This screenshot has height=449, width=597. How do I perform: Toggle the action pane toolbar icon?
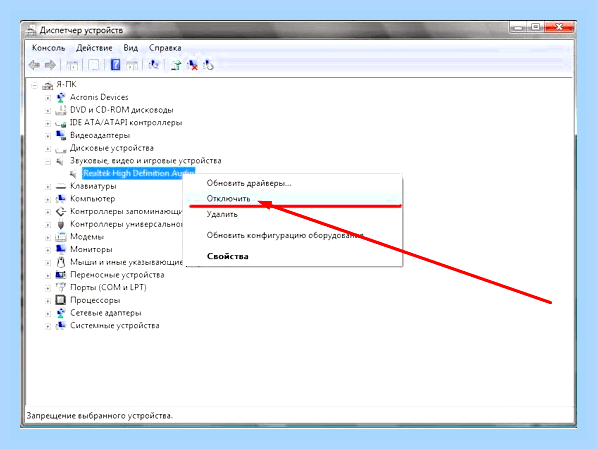132,65
